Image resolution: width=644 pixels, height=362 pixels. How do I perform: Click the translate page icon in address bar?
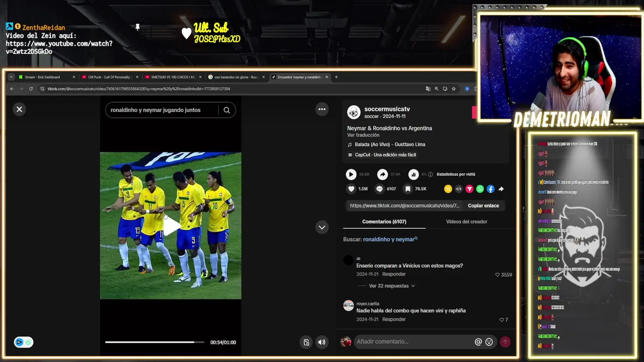tap(428, 89)
